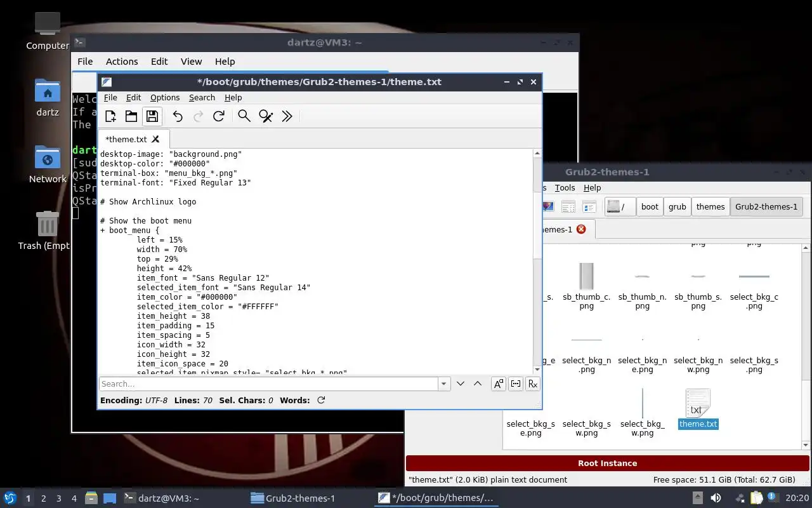Select the theme.txt file icon
812x508 pixels.
pos(698,410)
